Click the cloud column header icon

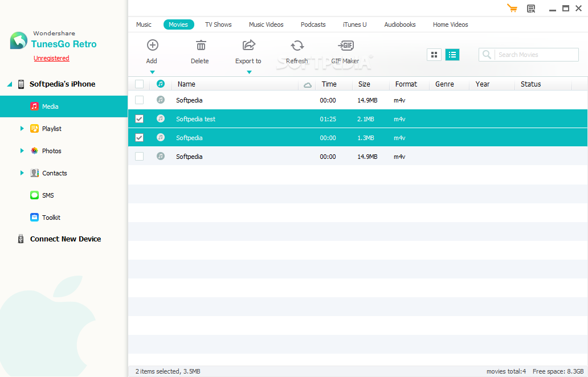click(308, 85)
